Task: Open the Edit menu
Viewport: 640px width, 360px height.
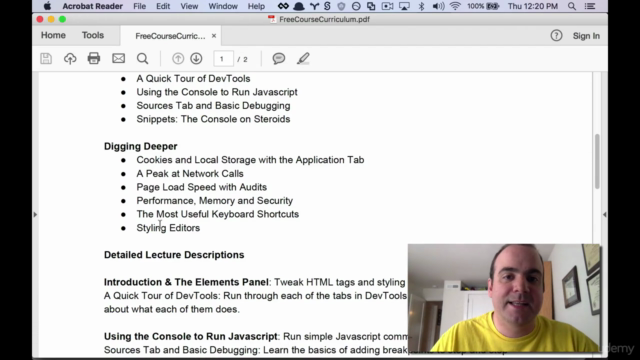Action: click(163, 6)
